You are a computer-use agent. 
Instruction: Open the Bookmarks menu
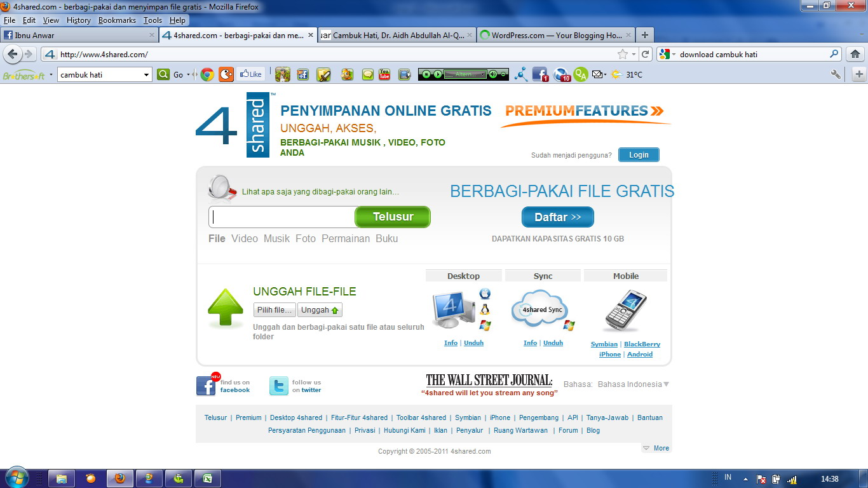coord(117,20)
